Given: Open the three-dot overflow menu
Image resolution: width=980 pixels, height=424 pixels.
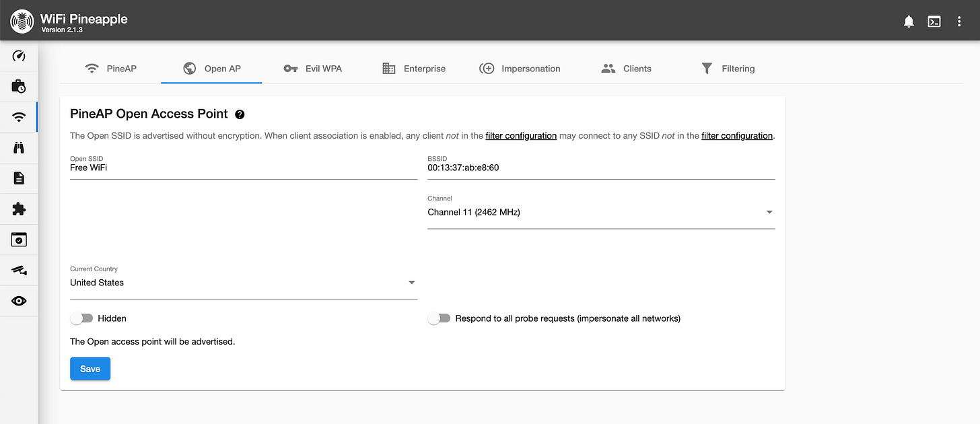Looking at the screenshot, I should (959, 21).
